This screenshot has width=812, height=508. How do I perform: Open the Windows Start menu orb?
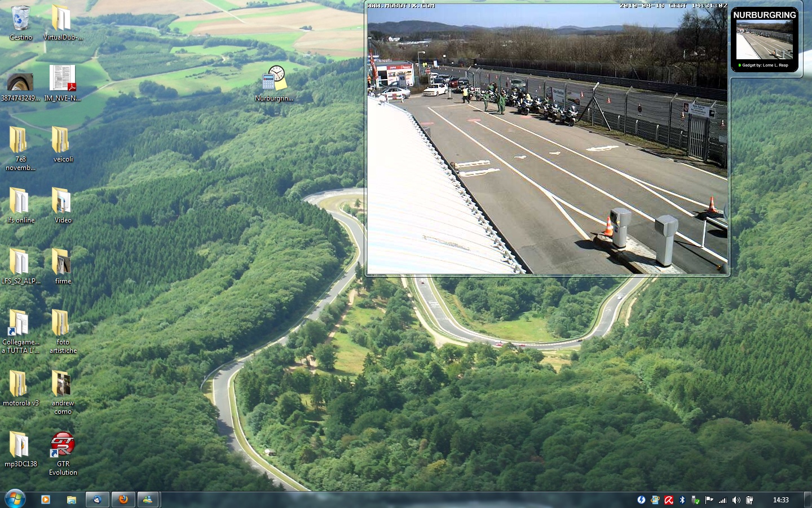pos(15,499)
